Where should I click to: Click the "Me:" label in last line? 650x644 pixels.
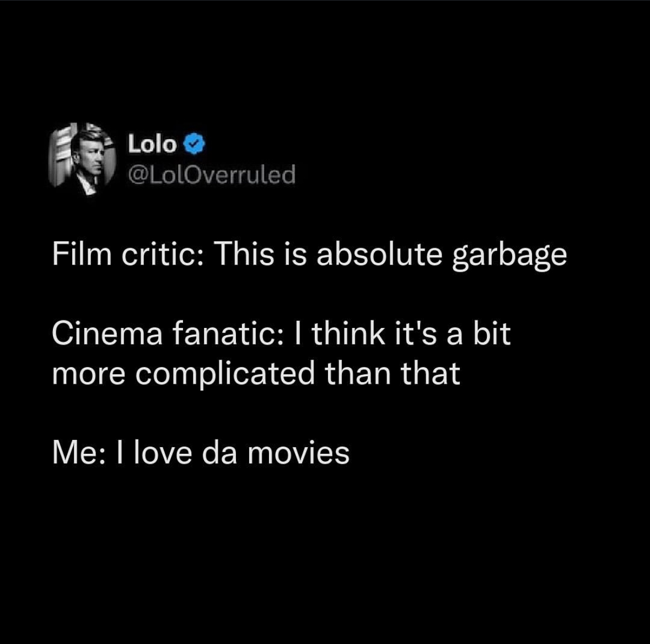point(79,453)
